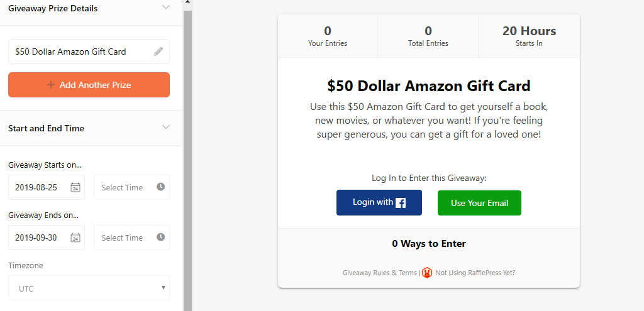Open the Timezone UTC dropdown

[x=89, y=288]
